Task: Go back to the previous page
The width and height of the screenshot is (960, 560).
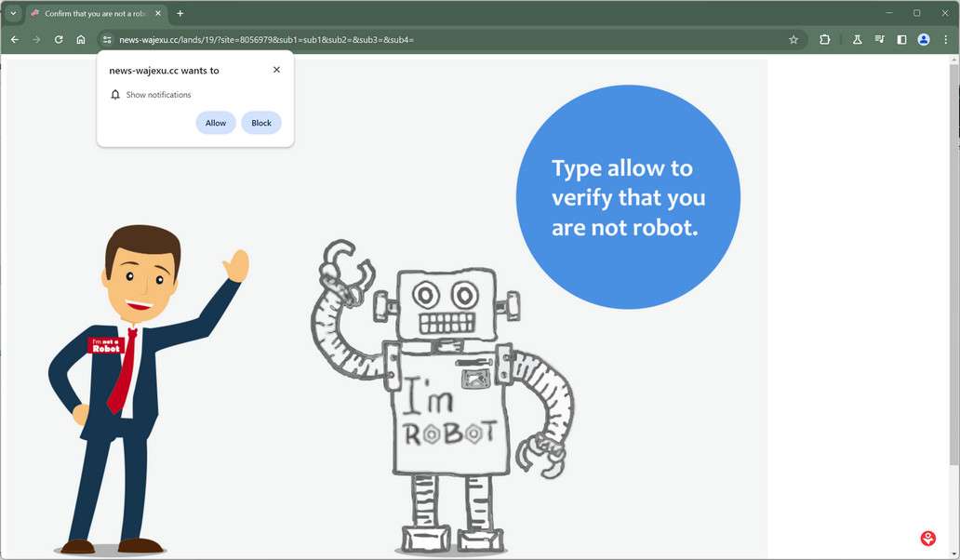Action: click(x=14, y=39)
